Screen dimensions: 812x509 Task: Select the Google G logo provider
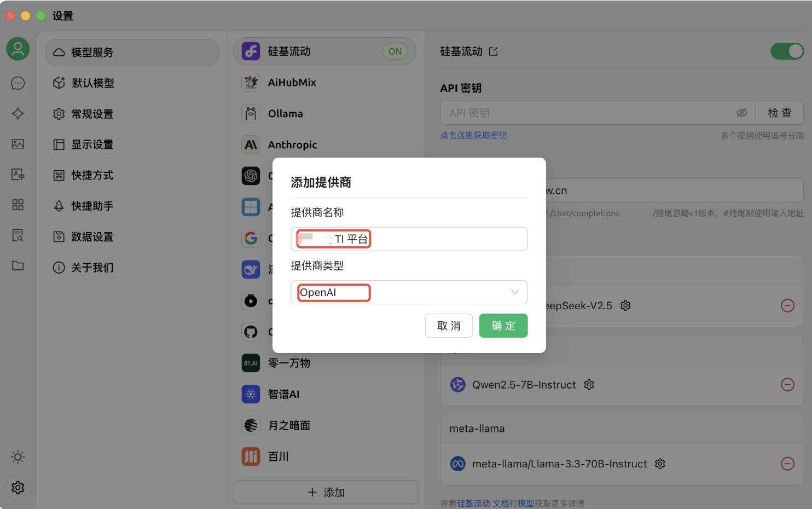[251, 238]
